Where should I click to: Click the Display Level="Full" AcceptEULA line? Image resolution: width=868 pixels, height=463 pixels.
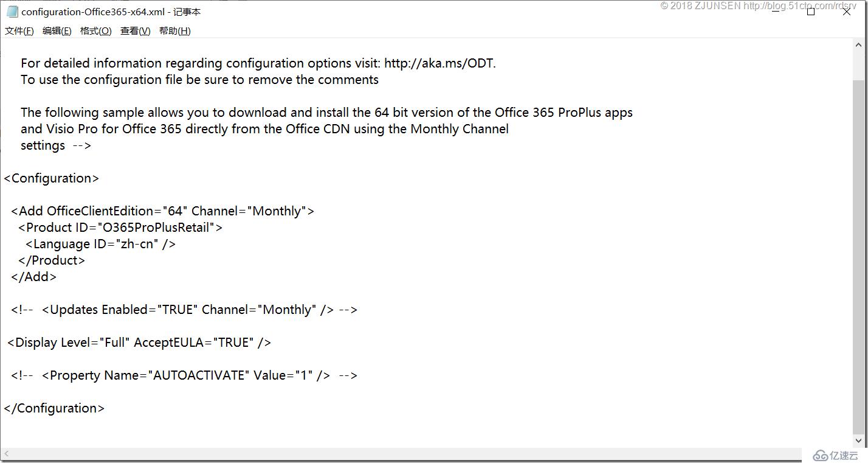pos(139,343)
